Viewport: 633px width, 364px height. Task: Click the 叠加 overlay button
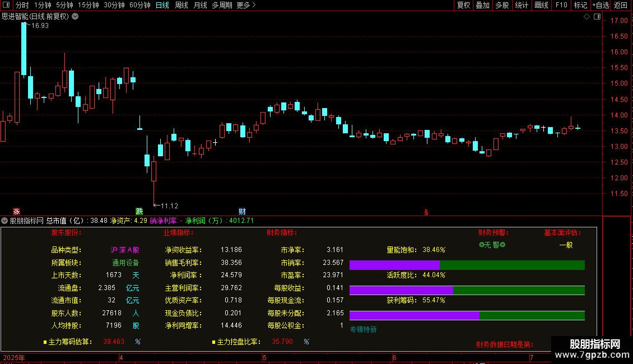(x=482, y=5)
